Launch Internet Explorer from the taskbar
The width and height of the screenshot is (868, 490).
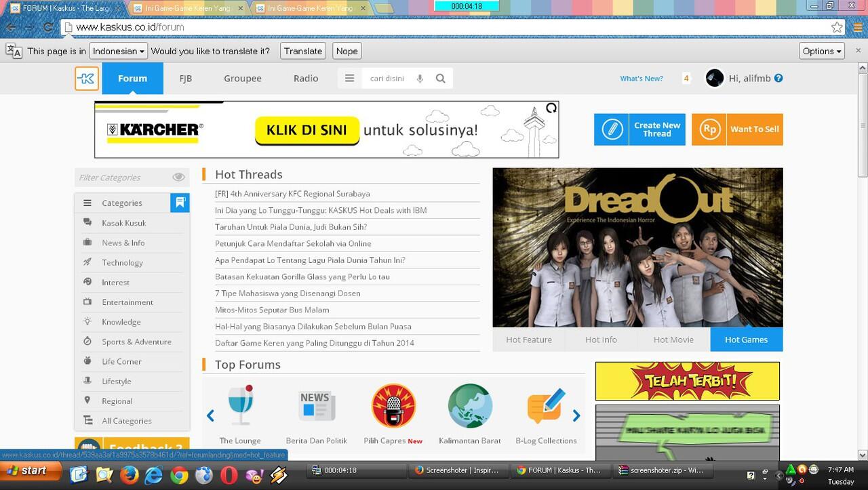click(154, 476)
